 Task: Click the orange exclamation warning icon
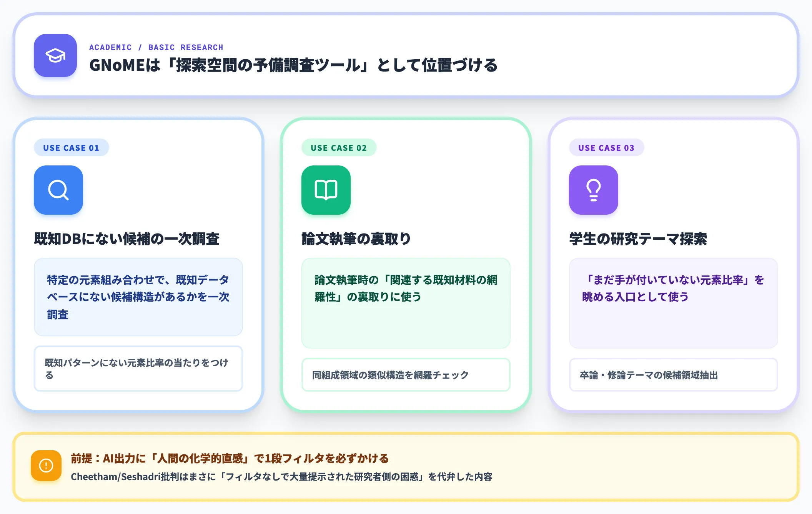(46, 466)
